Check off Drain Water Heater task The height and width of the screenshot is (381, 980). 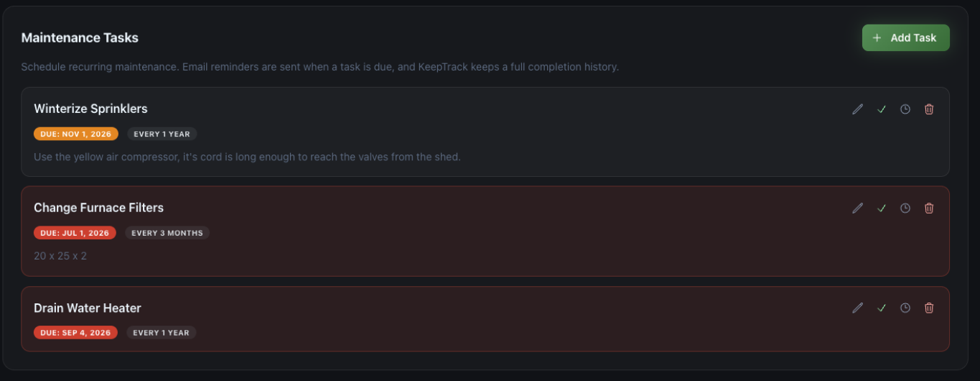(x=882, y=308)
